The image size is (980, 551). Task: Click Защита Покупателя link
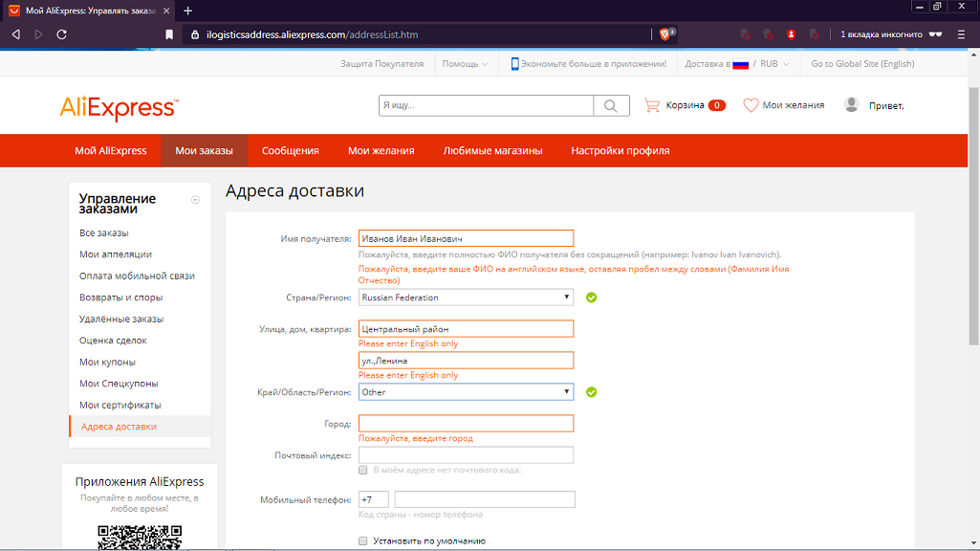coord(381,64)
